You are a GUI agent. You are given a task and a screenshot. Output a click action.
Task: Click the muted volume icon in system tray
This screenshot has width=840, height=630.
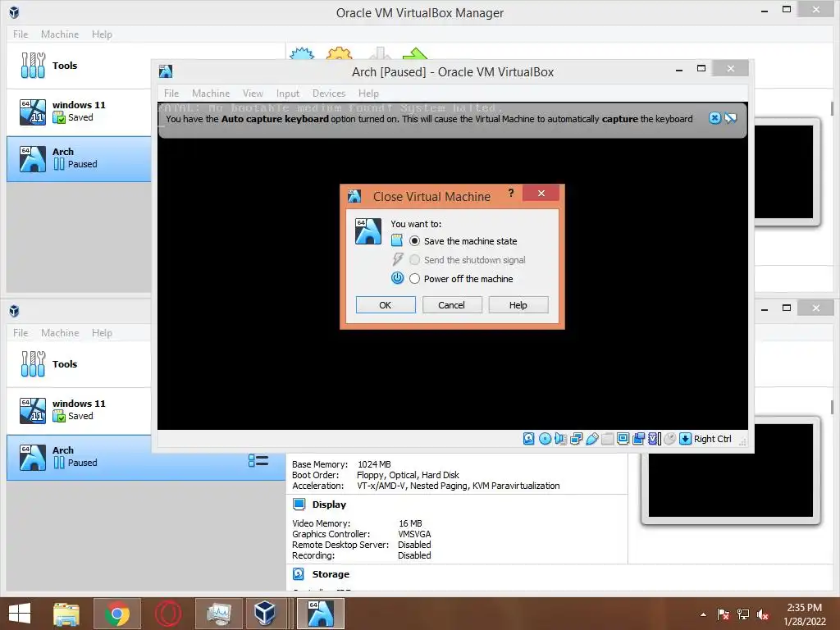763,614
